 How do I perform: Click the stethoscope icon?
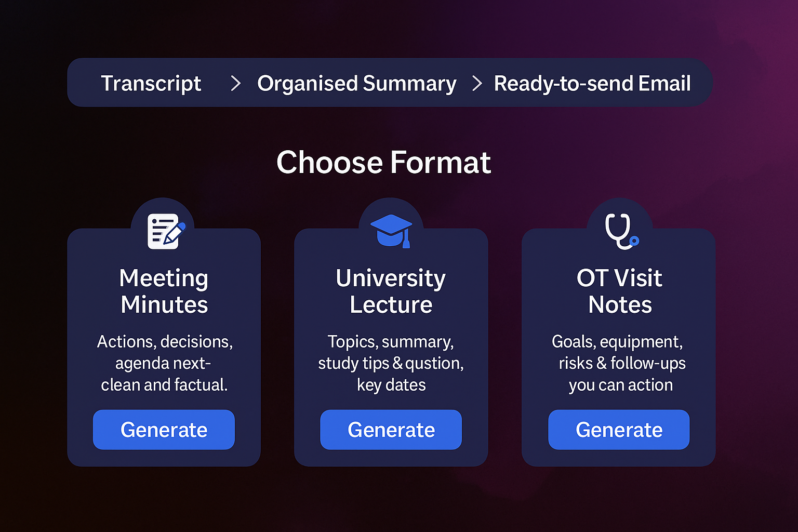coord(622,231)
